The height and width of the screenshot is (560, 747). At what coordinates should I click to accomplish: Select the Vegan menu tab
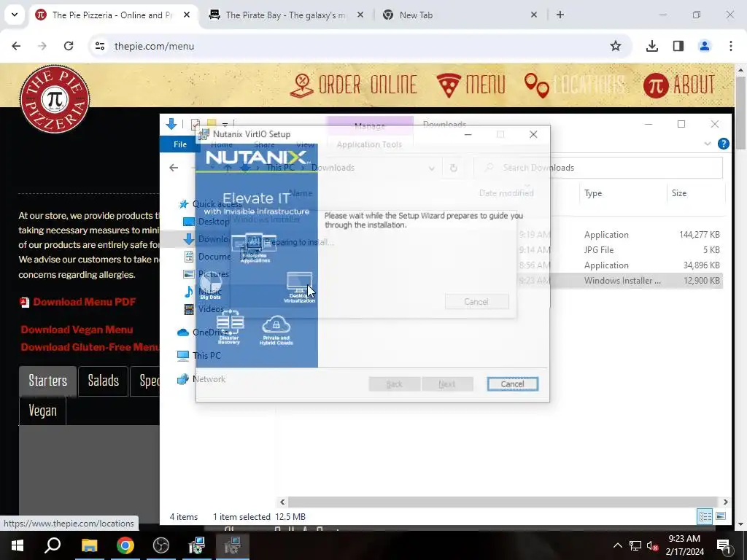42,411
